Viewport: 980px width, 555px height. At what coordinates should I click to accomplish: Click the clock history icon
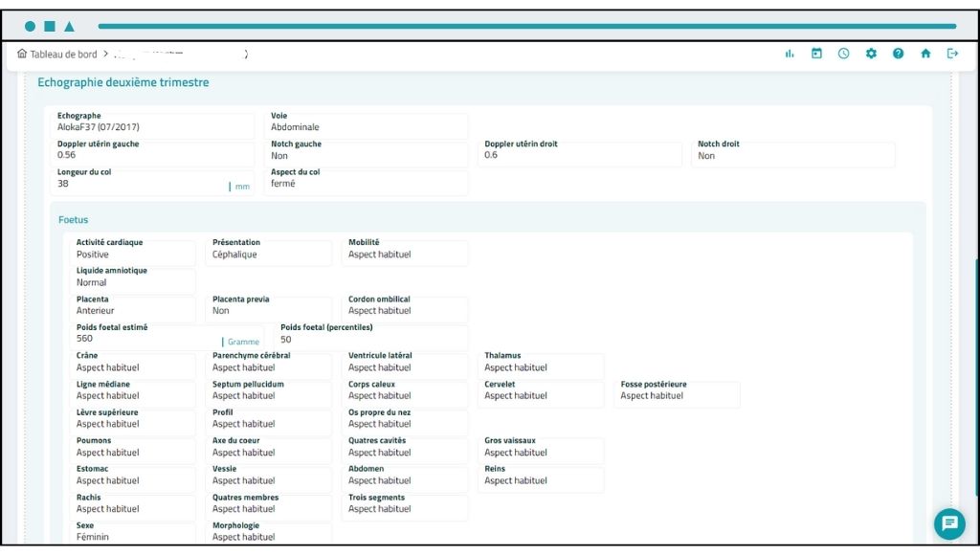click(x=843, y=54)
